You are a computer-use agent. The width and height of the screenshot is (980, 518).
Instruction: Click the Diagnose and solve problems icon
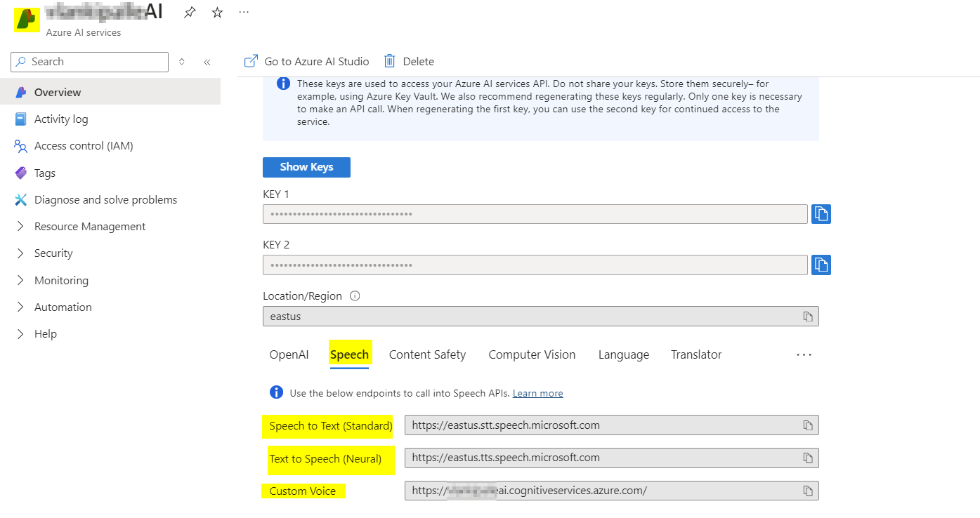(21, 200)
